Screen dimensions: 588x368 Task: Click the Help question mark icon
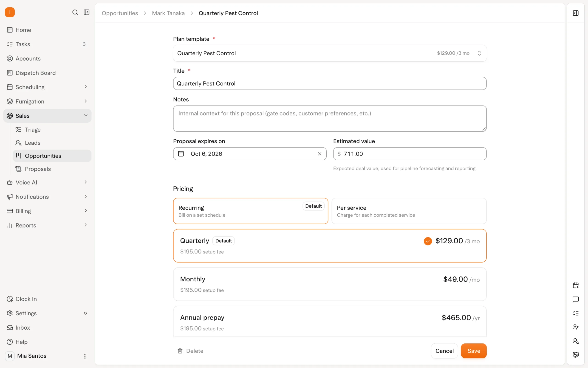coord(10,342)
